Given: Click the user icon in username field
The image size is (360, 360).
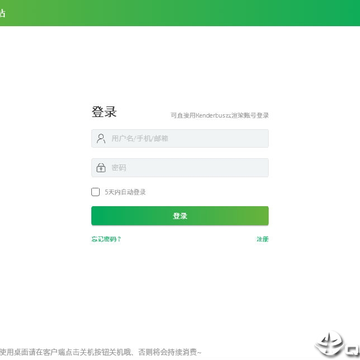Looking at the screenshot, I should coord(101,138).
